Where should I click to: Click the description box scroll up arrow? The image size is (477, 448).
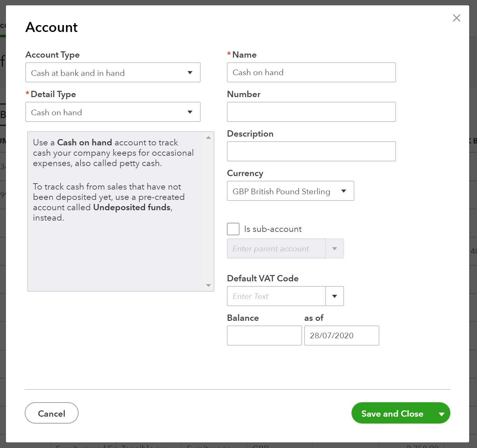coord(208,137)
